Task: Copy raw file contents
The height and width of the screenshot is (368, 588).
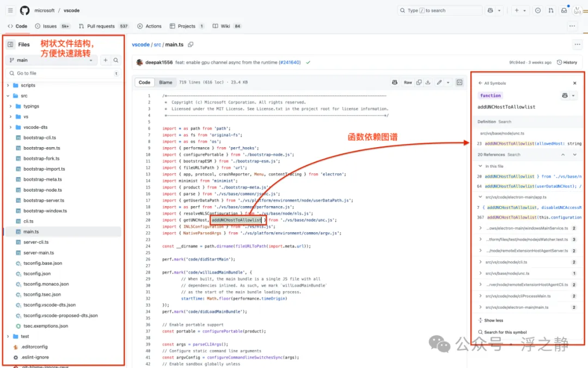Action: pos(419,82)
